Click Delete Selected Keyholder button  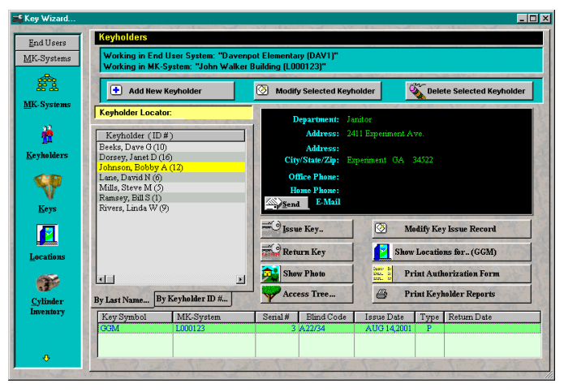(x=469, y=91)
